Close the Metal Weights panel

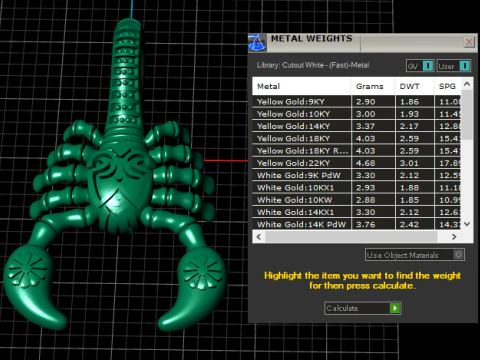click(x=469, y=42)
